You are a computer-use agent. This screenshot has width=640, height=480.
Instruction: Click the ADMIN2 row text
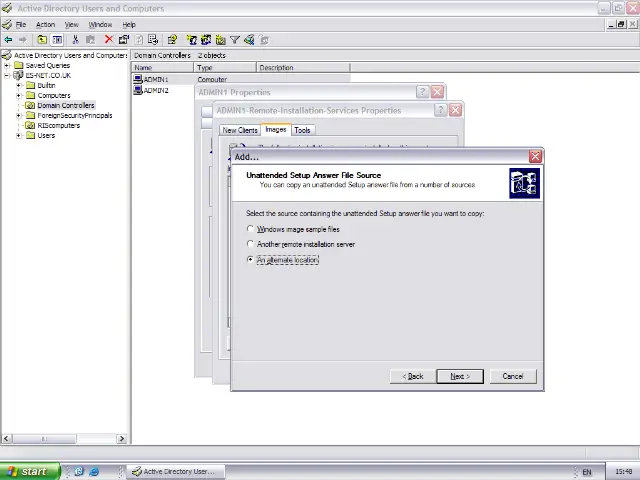pyautogui.click(x=156, y=91)
